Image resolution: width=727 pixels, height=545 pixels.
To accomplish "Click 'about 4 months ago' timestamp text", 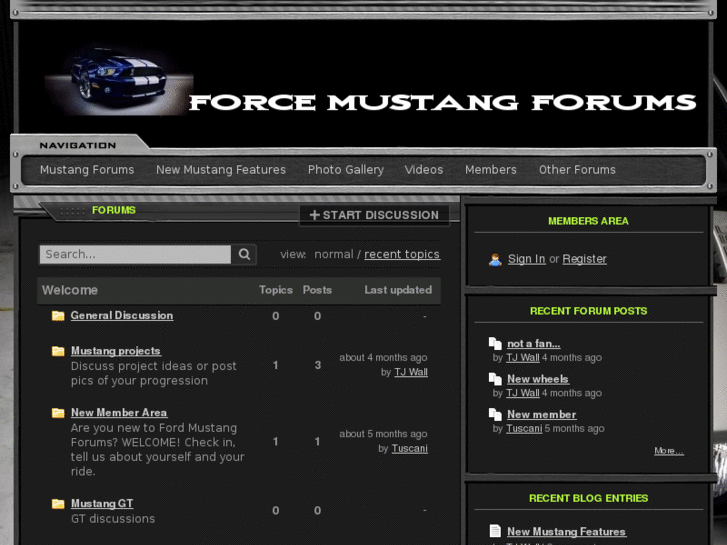I will tap(383, 358).
